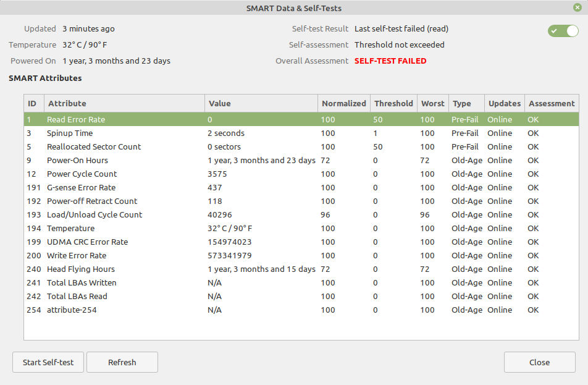Select the Total LBAs Read row
Image resolution: width=588 pixels, height=385 pixels.
coord(301,296)
